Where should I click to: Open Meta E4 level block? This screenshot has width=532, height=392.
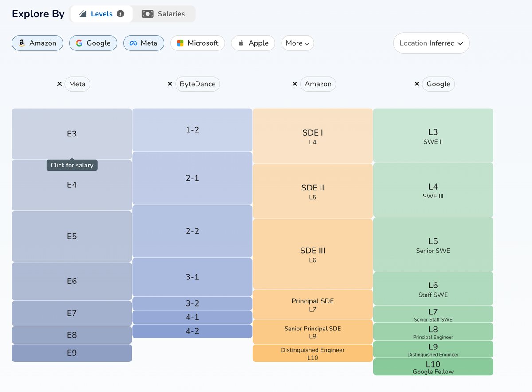click(72, 185)
